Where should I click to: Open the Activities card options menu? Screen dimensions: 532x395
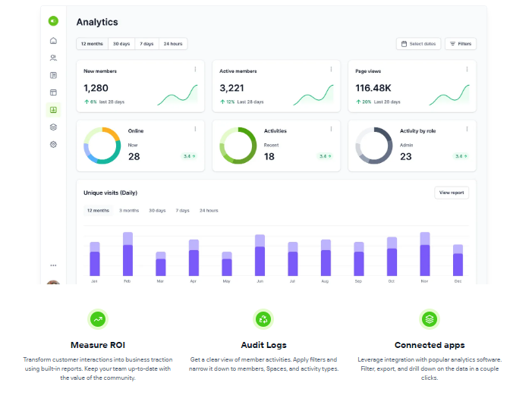[331, 129]
